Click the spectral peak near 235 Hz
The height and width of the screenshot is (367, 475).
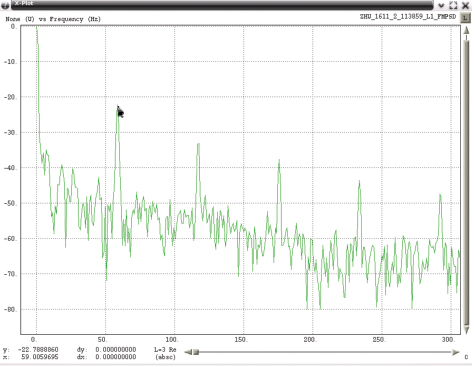(359, 182)
